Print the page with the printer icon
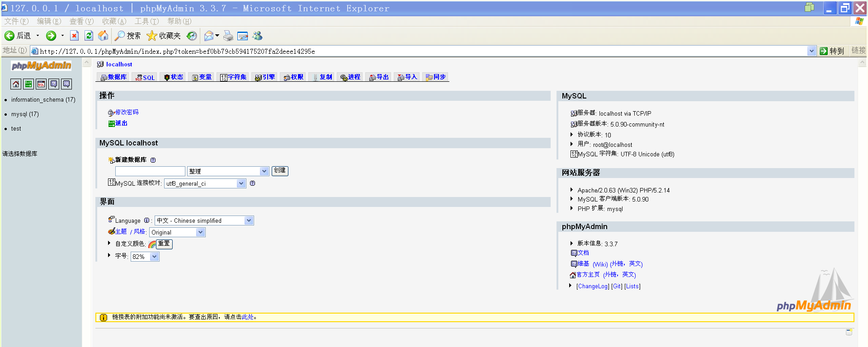 tap(228, 36)
